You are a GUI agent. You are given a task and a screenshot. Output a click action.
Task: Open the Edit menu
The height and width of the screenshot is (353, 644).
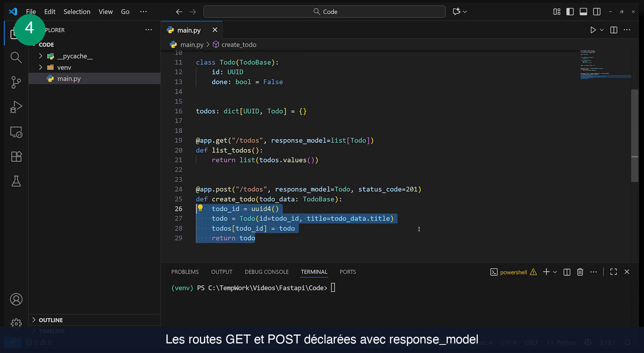tap(50, 12)
